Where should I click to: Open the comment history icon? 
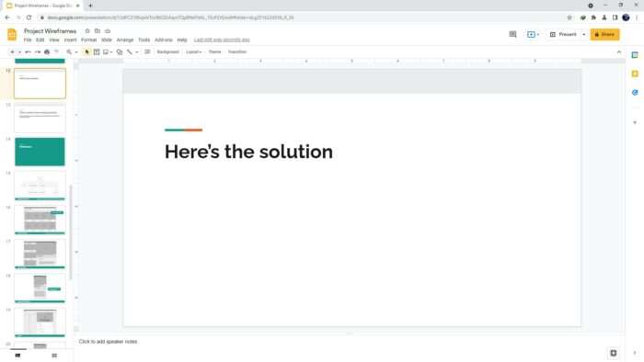(512, 34)
